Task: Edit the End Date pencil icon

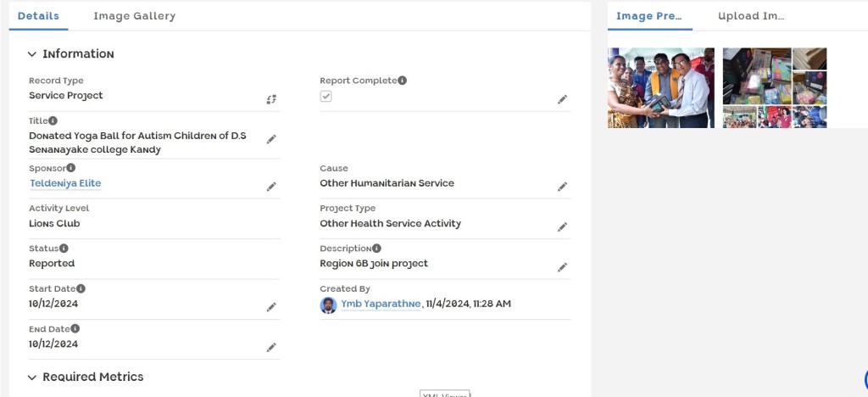Action: [271, 347]
